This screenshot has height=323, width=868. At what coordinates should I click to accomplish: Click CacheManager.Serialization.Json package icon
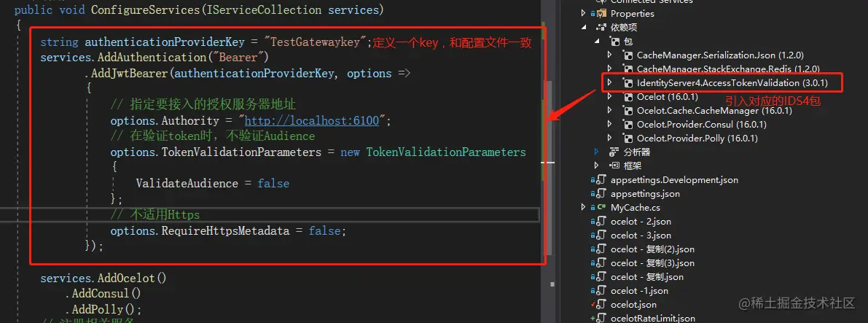tap(627, 55)
